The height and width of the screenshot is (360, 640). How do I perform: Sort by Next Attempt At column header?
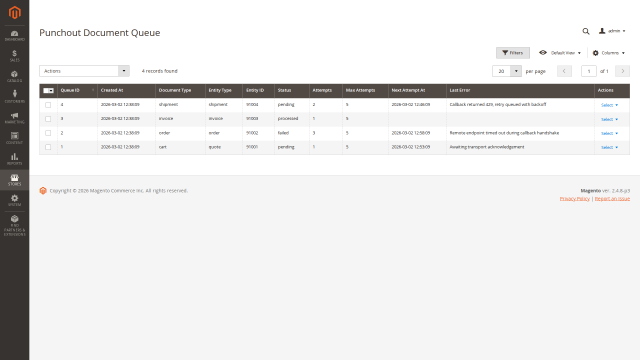417,90
